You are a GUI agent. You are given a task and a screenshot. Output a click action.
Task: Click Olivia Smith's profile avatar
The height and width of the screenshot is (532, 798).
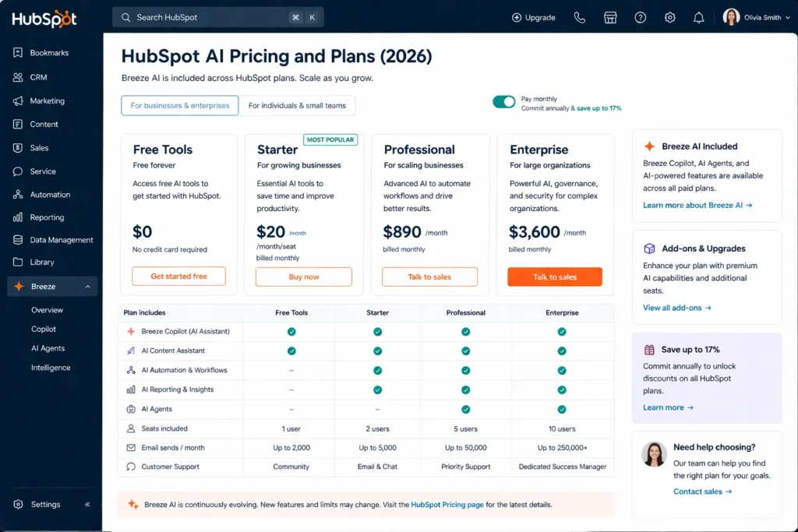point(731,17)
